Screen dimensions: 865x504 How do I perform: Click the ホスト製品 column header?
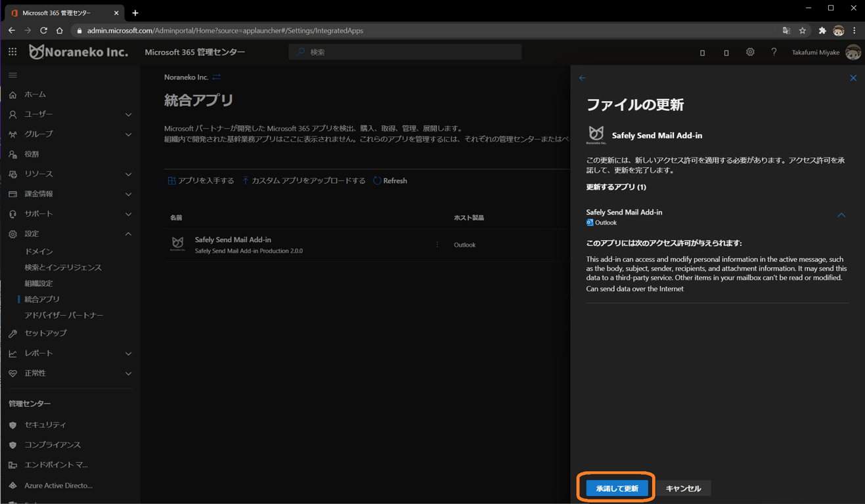469,218
